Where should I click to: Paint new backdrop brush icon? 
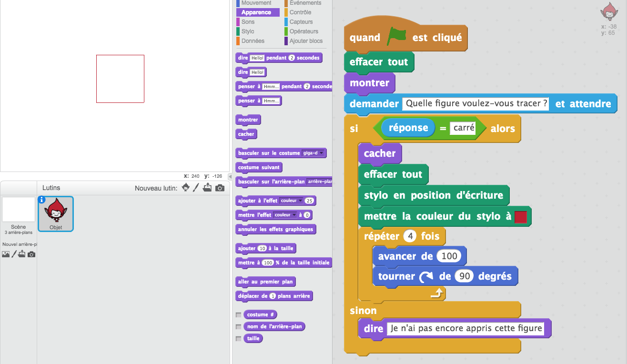[14, 254]
